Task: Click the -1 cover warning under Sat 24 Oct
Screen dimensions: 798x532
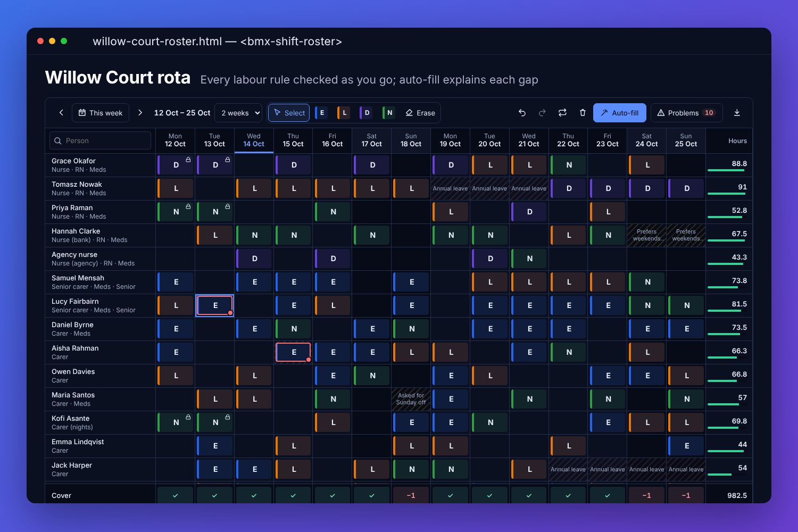Action: click(x=647, y=495)
